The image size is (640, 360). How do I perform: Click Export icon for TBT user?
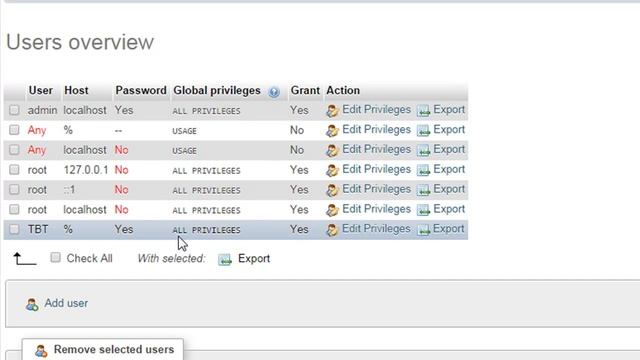tap(423, 230)
